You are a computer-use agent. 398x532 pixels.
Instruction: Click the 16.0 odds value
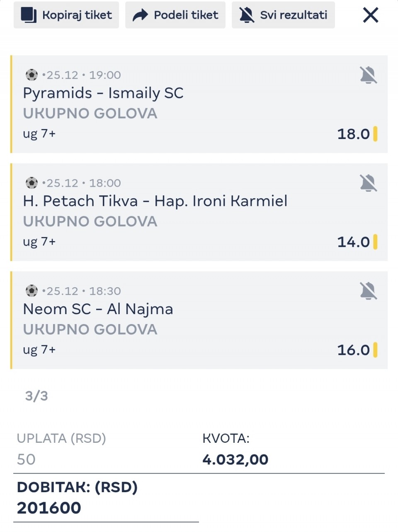[353, 350]
